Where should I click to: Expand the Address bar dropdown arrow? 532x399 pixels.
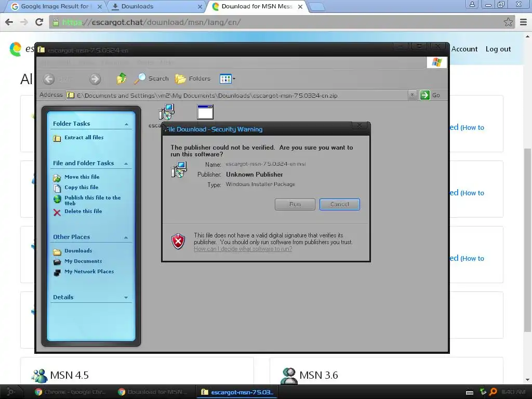click(x=412, y=95)
